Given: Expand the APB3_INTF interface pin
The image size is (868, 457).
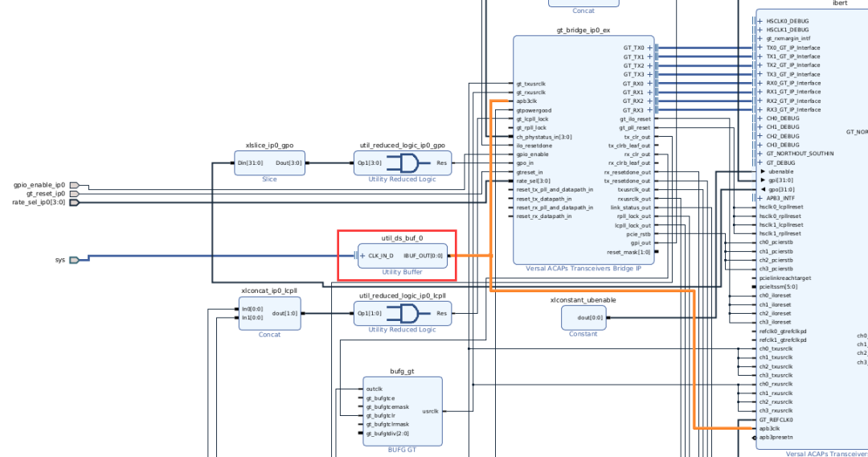Looking at the screenshot, I should pos(760,198).
